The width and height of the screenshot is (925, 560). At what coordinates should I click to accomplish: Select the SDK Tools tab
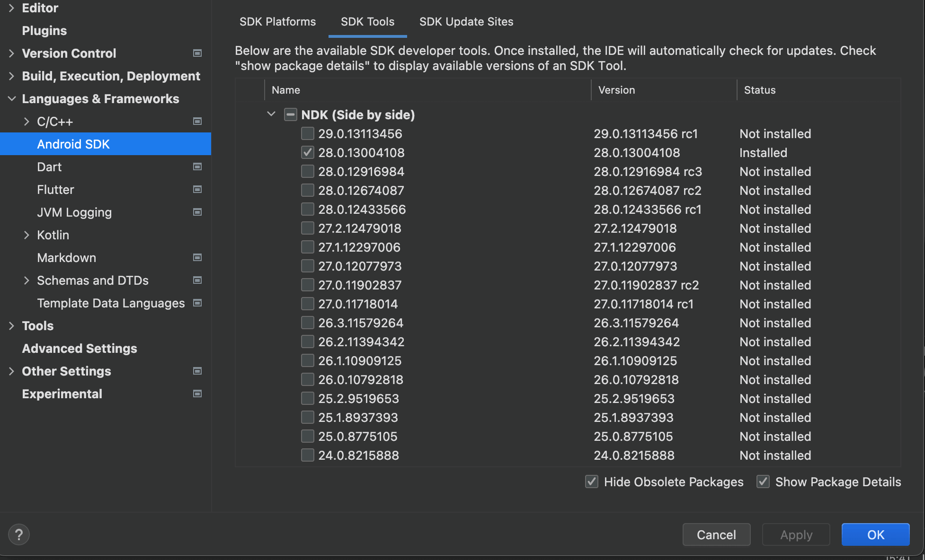point(367,22)
